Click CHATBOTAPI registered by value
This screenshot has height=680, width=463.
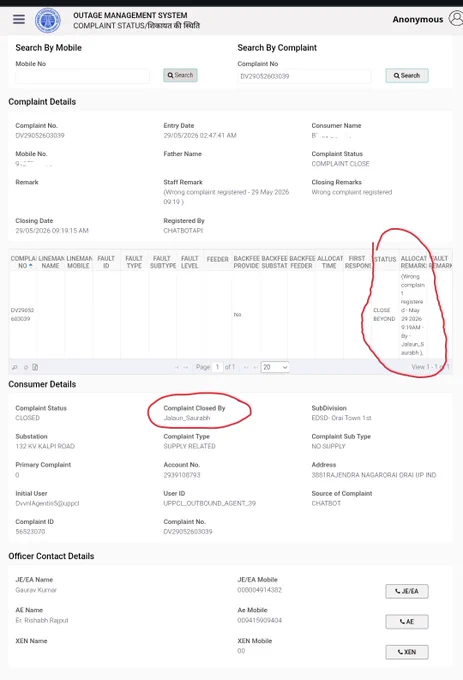tap(183, 230)
